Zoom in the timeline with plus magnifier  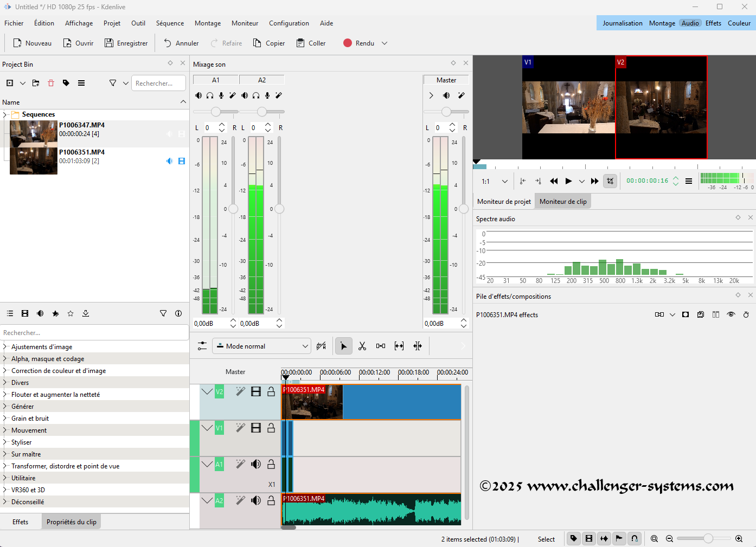739,538
